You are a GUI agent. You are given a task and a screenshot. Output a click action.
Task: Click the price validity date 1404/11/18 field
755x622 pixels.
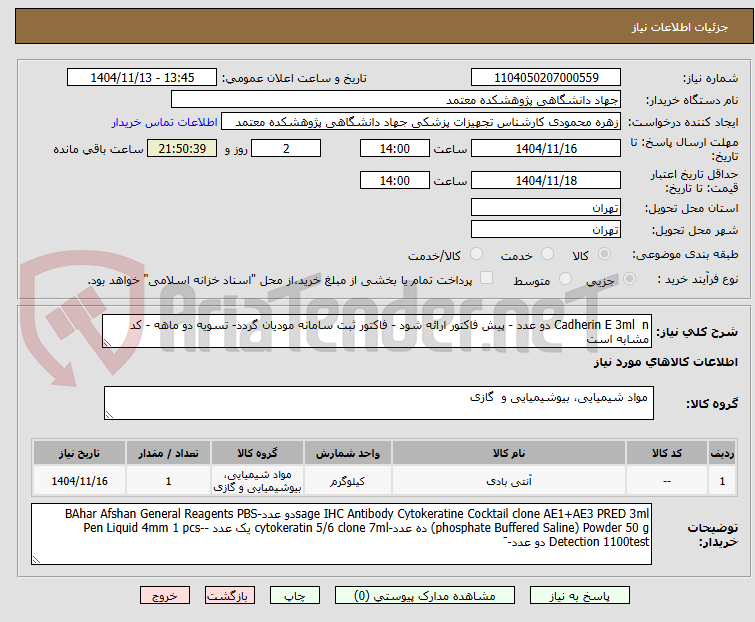pos(546,181)
